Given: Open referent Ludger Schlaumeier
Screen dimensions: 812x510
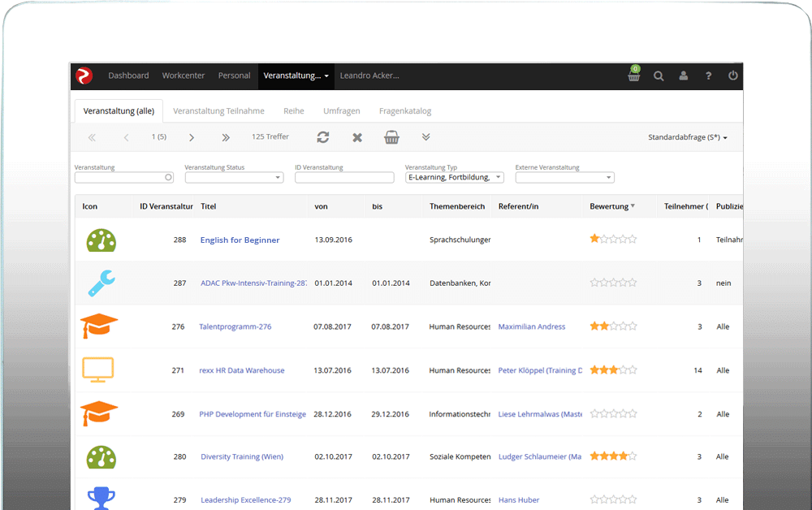Looking at the screenshot, I should pyautogui.click(x=540, y=456).
